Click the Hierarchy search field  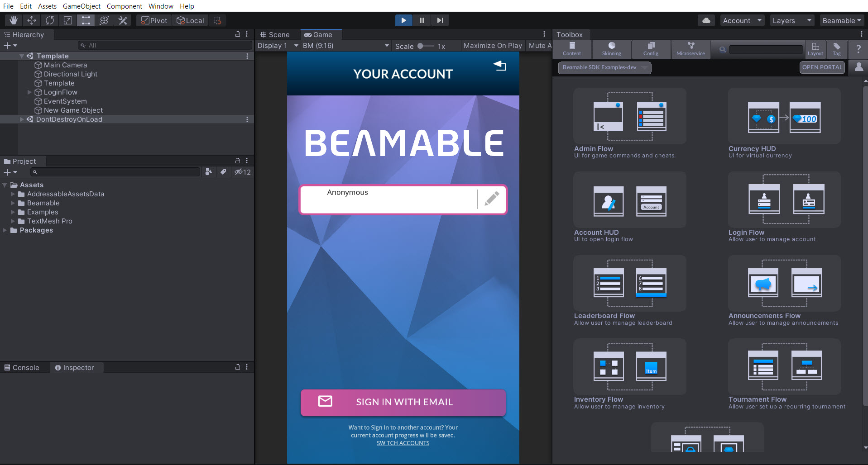pyautogui.click(x=165, y=45)
